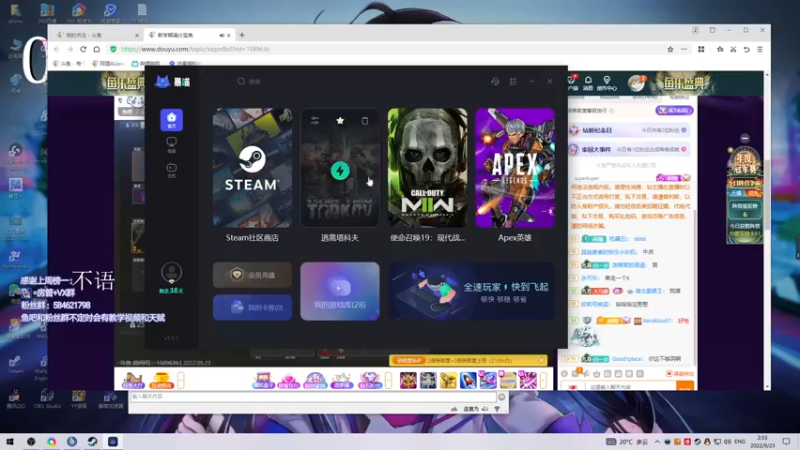This screenshot has width=800, height=450.
Task: Open 我的游戏库(28) tile
Action: 340,291
